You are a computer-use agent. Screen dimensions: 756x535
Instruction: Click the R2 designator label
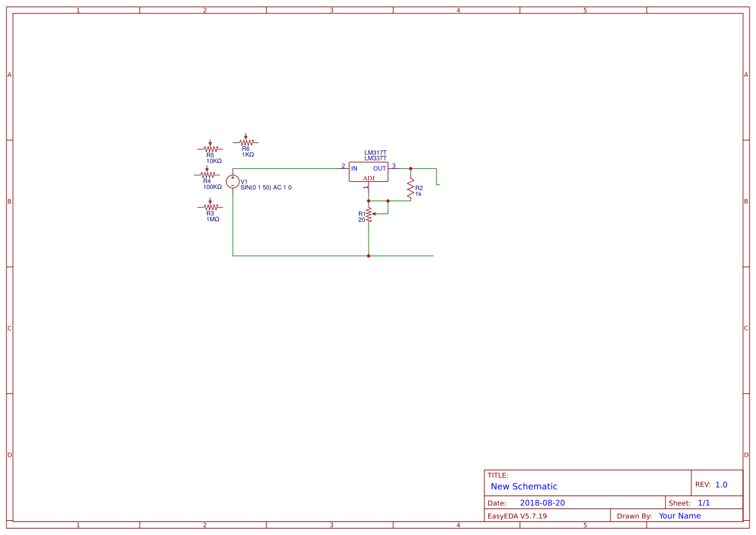point(419,188)
